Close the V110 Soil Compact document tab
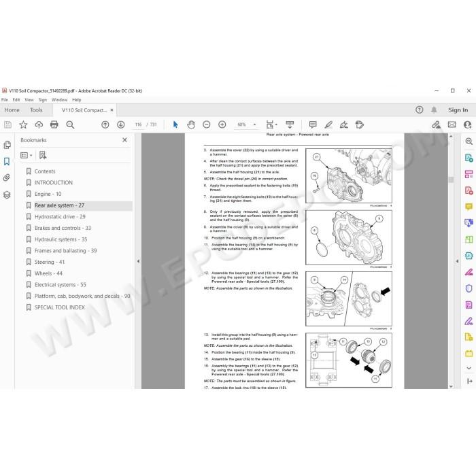Image resolution: width=476 pixels, height=476 pixels. tap(112, 110)
